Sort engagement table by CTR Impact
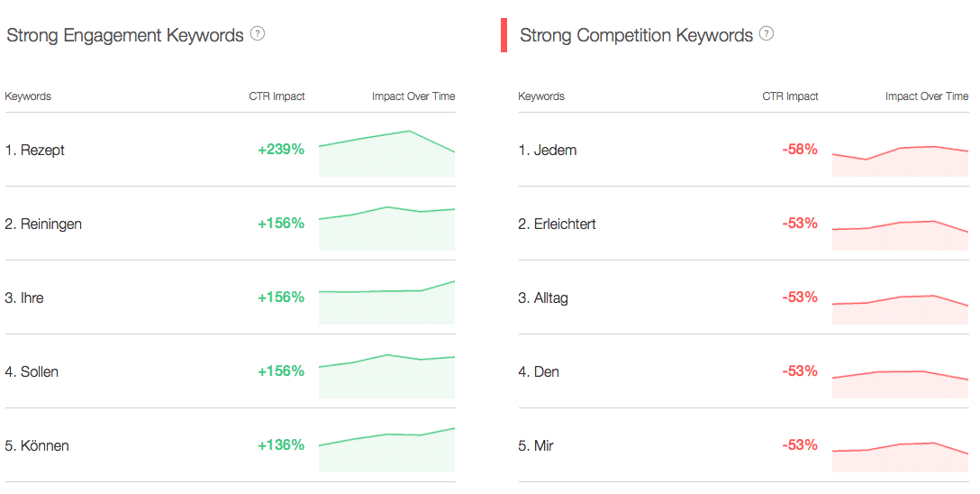The height and width of the screenshot is (494, 980). click(x=277, y=96)
